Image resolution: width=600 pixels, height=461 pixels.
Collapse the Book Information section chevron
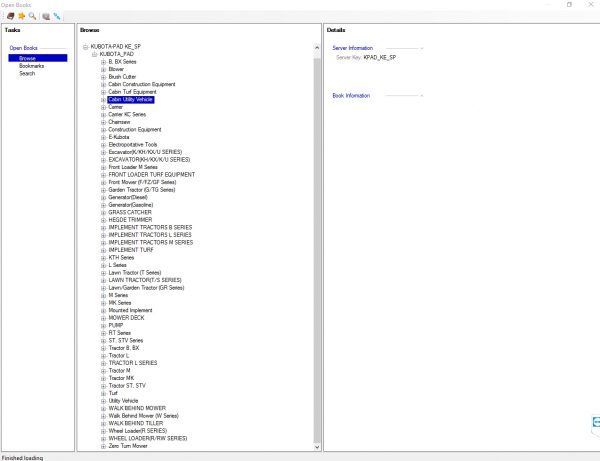coord(422,96)
